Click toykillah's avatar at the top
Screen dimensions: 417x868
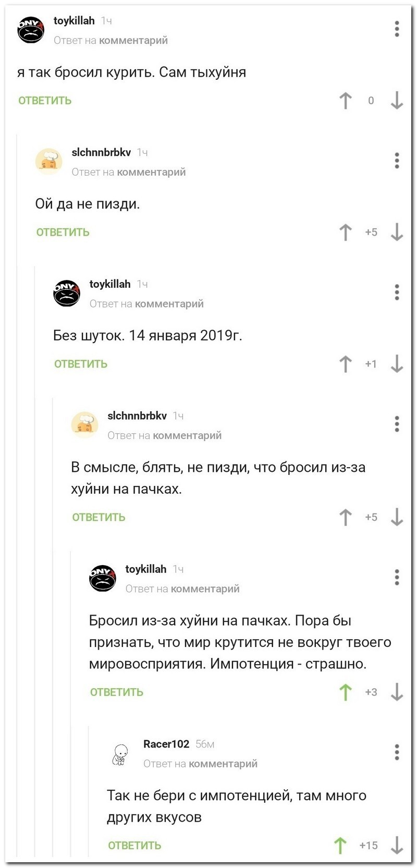31,30
